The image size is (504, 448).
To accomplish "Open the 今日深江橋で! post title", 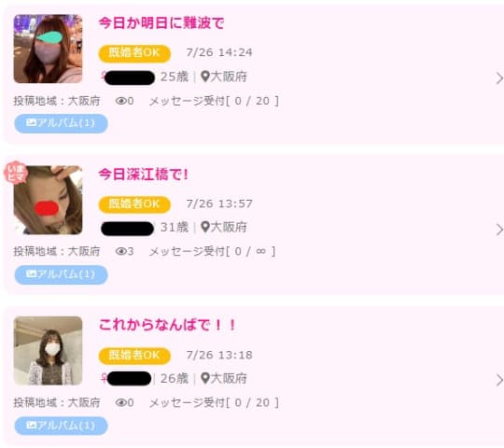I will click(143, 175).
